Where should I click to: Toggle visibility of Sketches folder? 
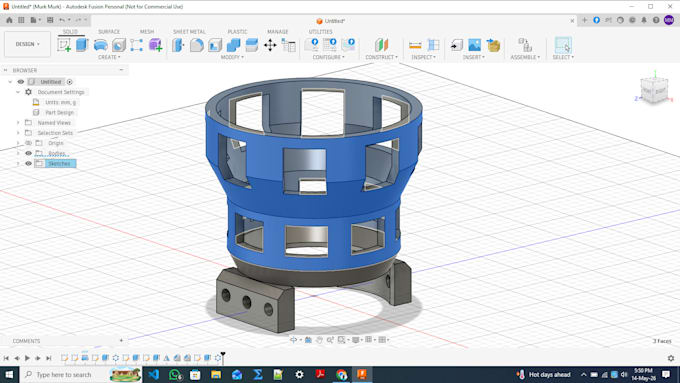coord(29,164)
